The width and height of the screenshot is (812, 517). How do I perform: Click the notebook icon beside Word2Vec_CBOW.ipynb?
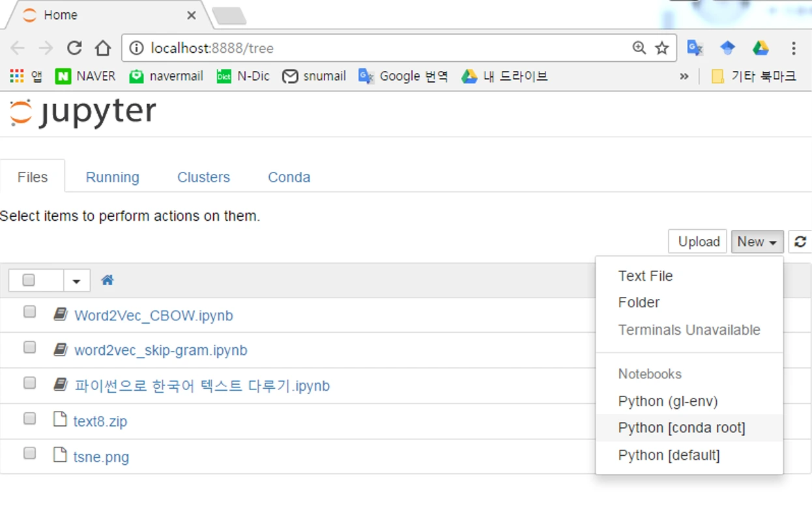pos(60,314)
